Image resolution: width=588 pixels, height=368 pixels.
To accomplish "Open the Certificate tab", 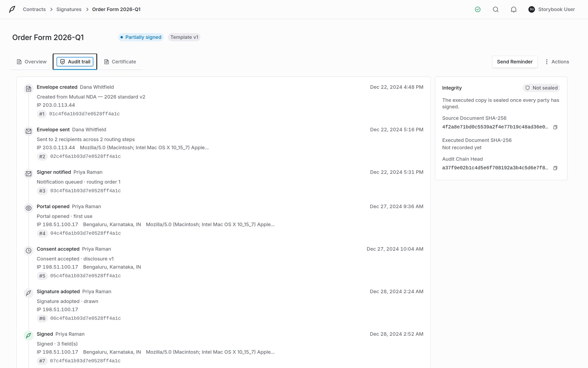I will coord(120,62).
